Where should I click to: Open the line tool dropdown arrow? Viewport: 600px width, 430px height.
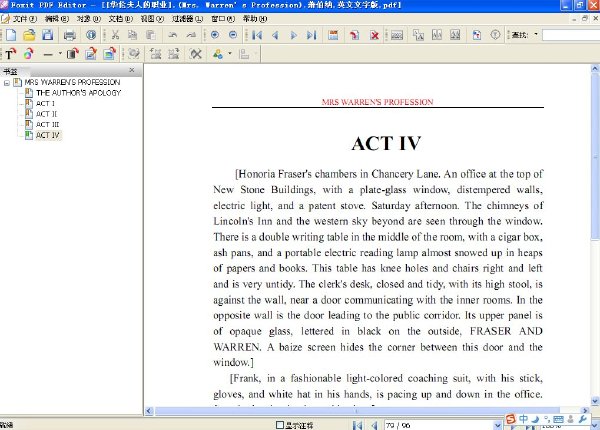(60, 54)
